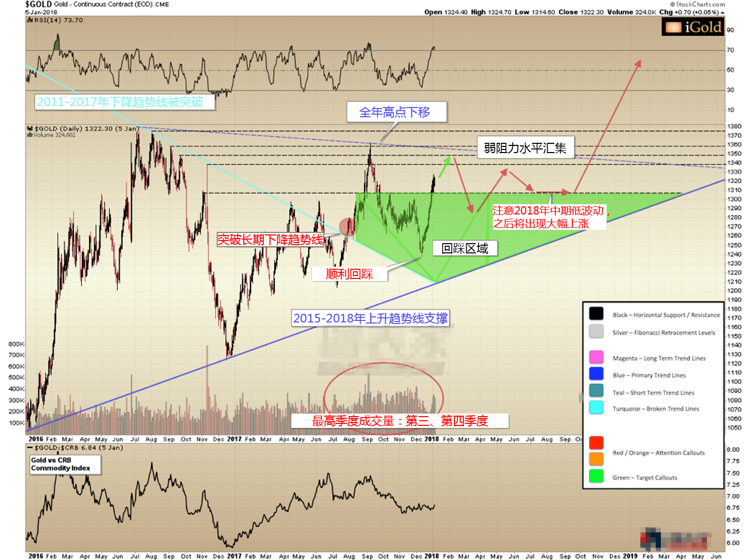This screenshot has height=560, width=750.
Task: Click the small arrow after Chg value
Action: (x=722, y=12)
